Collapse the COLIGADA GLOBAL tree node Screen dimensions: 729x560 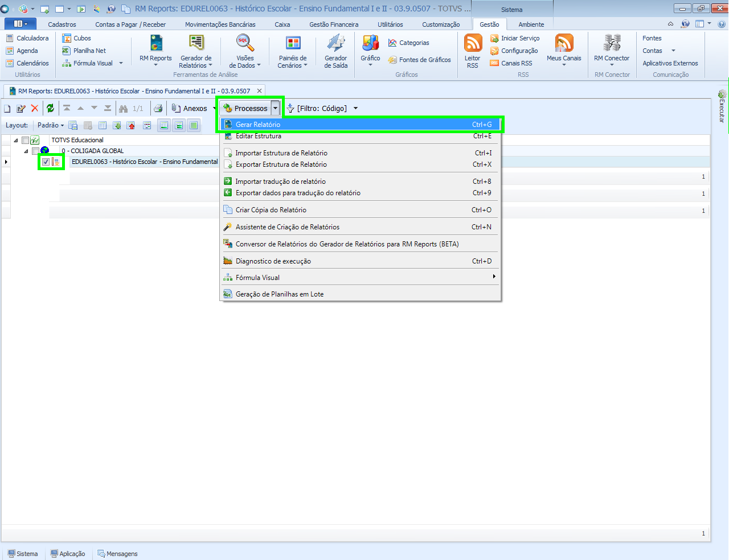pyautogui.click(x=26, y=151)
